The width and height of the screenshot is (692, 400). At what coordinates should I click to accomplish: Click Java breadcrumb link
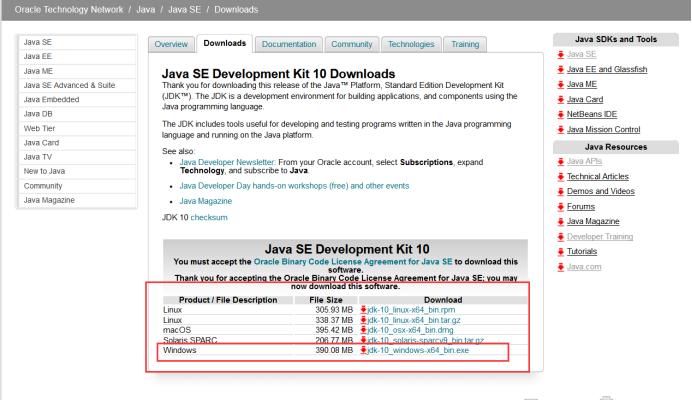click(146, 10)
